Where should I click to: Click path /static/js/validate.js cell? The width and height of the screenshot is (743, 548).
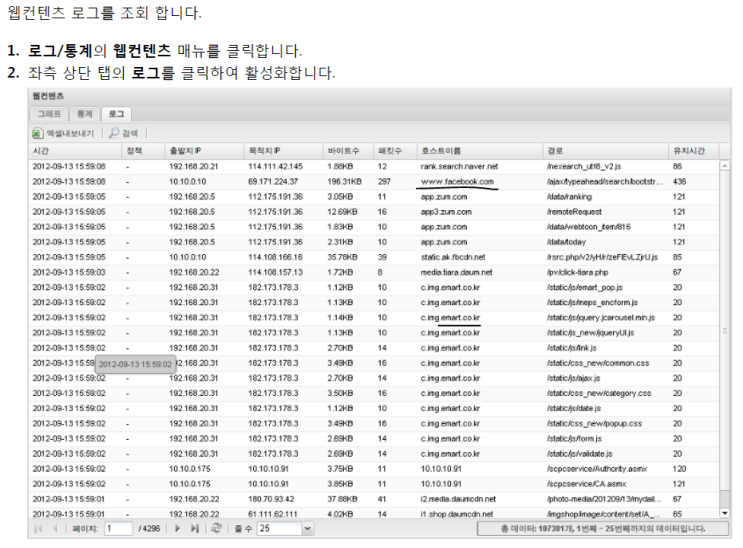[x=579, y=454]
